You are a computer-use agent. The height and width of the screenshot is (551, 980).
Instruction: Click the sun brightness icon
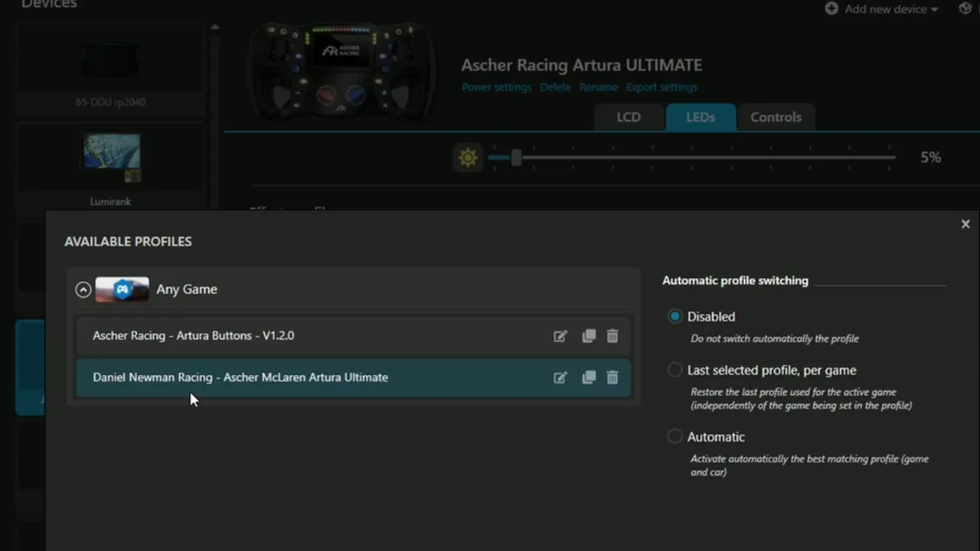click(x=468, y=158)
